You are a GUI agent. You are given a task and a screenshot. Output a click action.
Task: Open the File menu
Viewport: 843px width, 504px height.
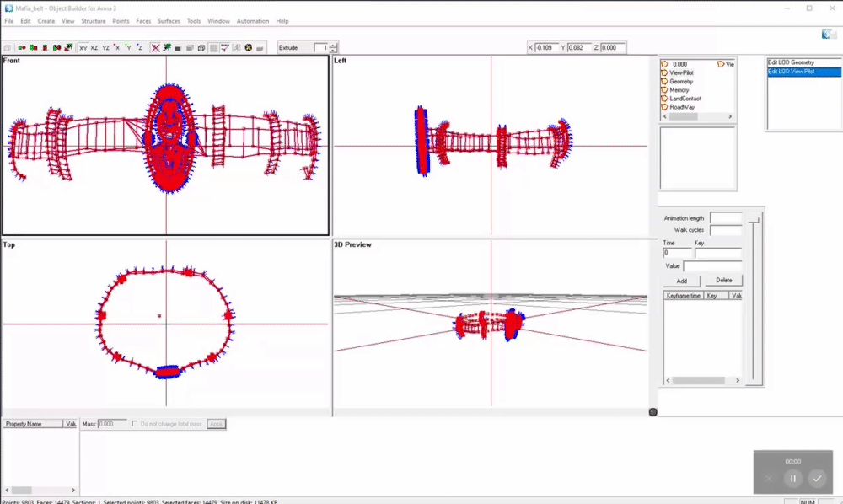pyautogui.click(x=9, y=21)
